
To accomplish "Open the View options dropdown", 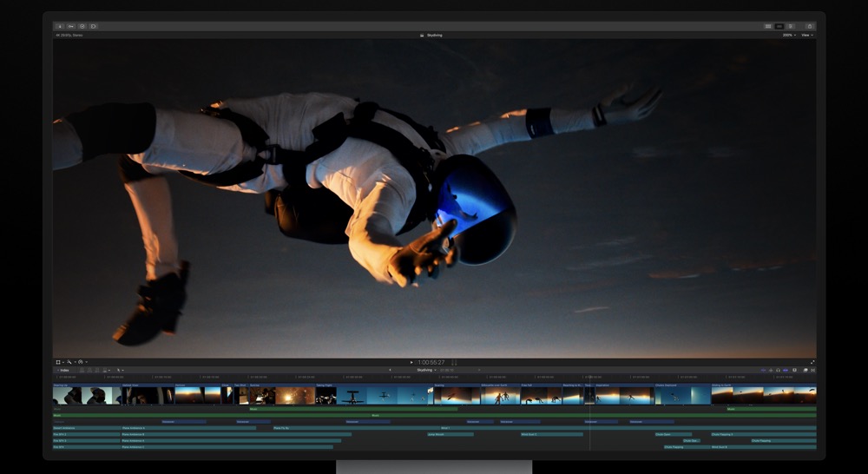I will tap(807, 36).
